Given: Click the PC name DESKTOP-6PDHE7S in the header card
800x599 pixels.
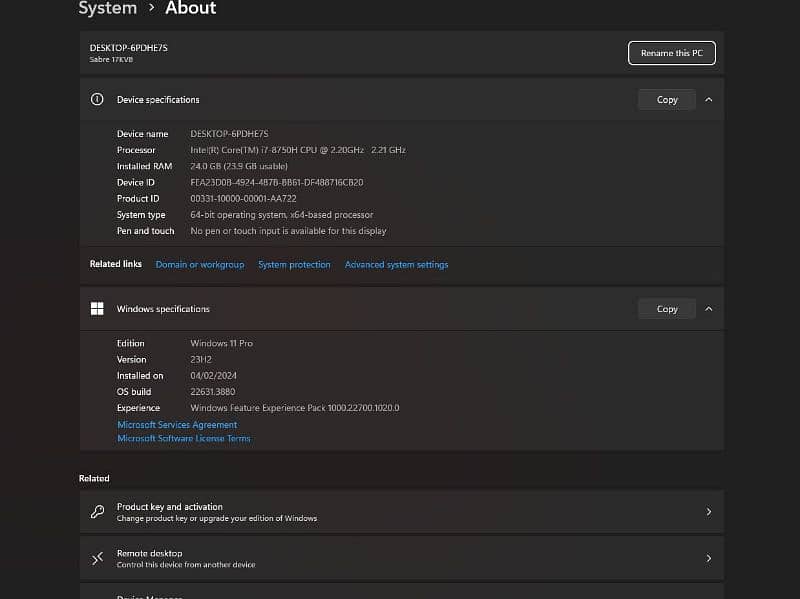Looking at the screenshot, I should coord(129,47).
